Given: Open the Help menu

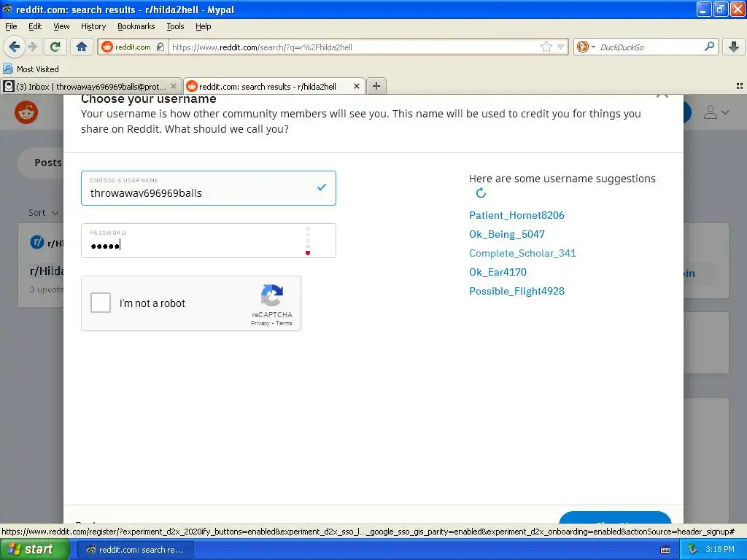Looking at the screenshot, I should 203,26.
